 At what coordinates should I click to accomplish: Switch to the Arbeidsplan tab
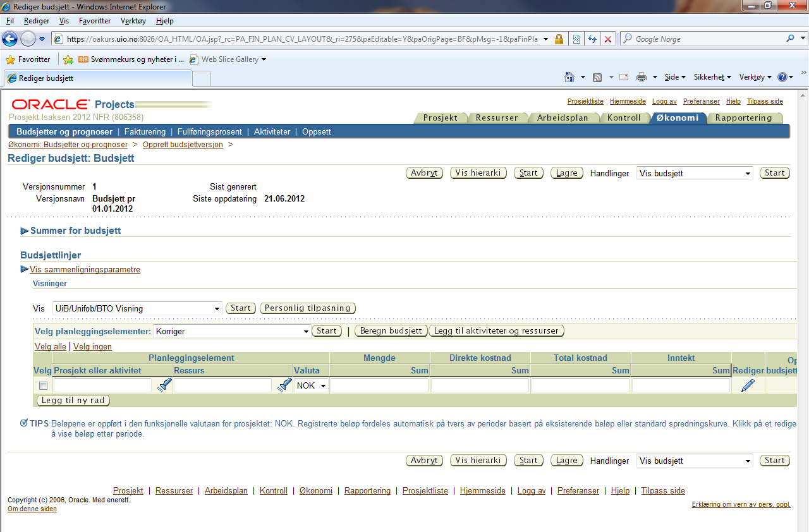coord(562,118)
